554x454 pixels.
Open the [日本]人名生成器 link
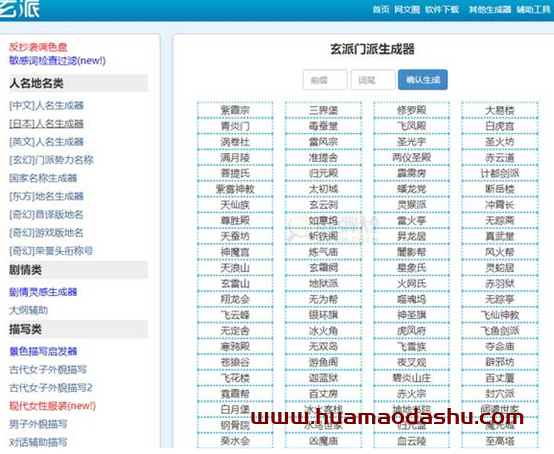(x=46, y=124)
